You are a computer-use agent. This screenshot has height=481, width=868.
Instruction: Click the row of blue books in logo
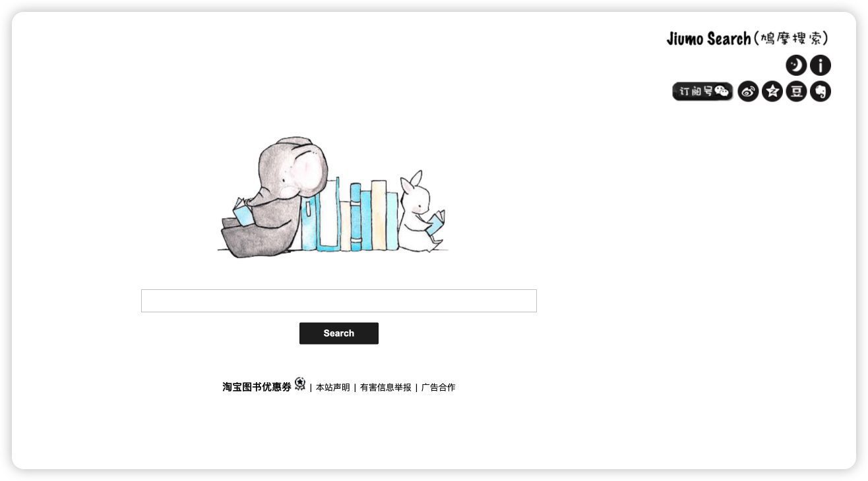[x=350, y=215]
